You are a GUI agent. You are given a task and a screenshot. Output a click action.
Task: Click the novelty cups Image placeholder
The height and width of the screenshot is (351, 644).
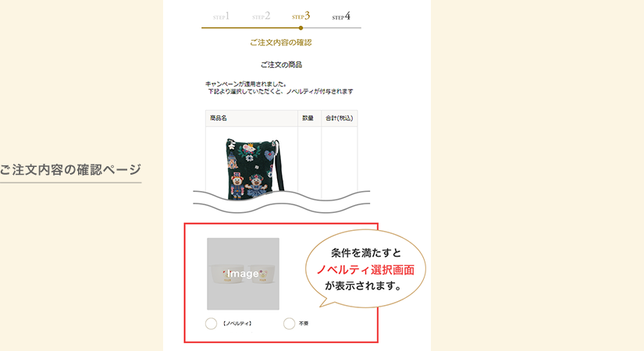(243, 274)
